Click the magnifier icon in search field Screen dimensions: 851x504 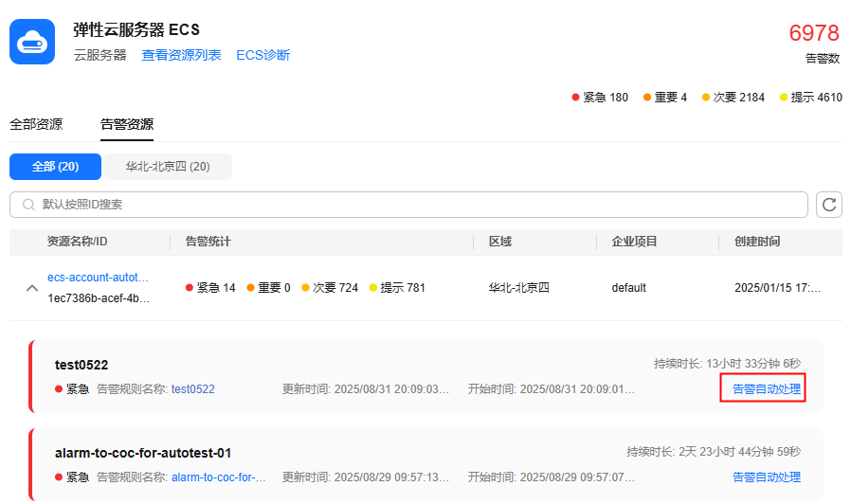tap(28, 205)
